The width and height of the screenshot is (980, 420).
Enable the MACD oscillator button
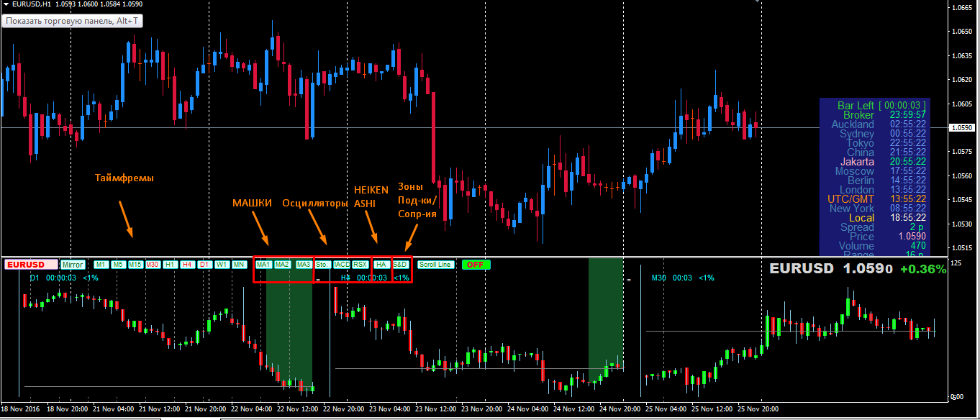click(342, 265)
